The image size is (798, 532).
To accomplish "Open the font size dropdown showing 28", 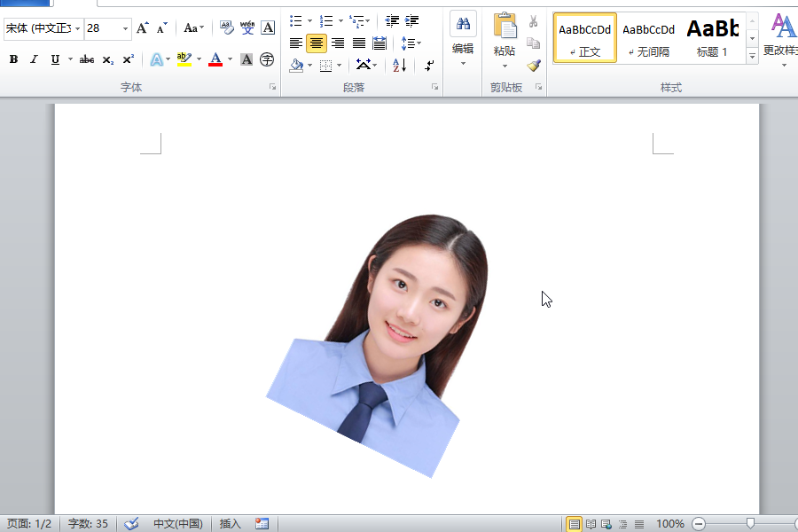I will tap(125, 28).
